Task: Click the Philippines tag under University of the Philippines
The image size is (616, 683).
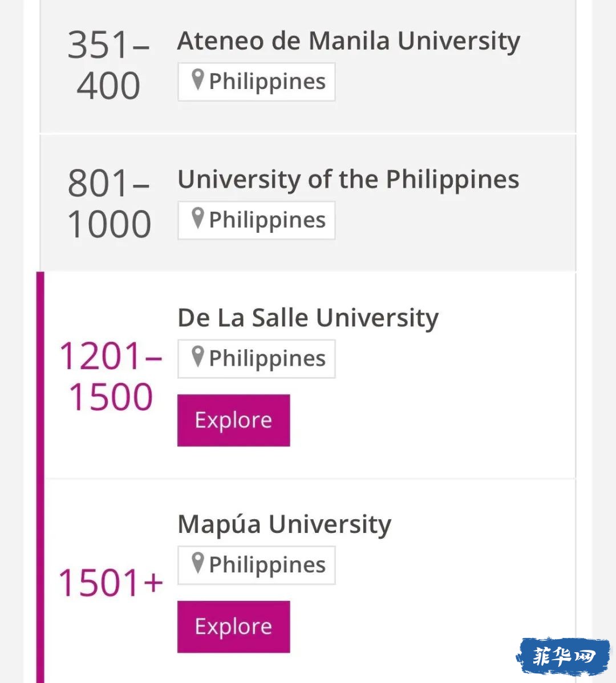Action: coord(257,220)
